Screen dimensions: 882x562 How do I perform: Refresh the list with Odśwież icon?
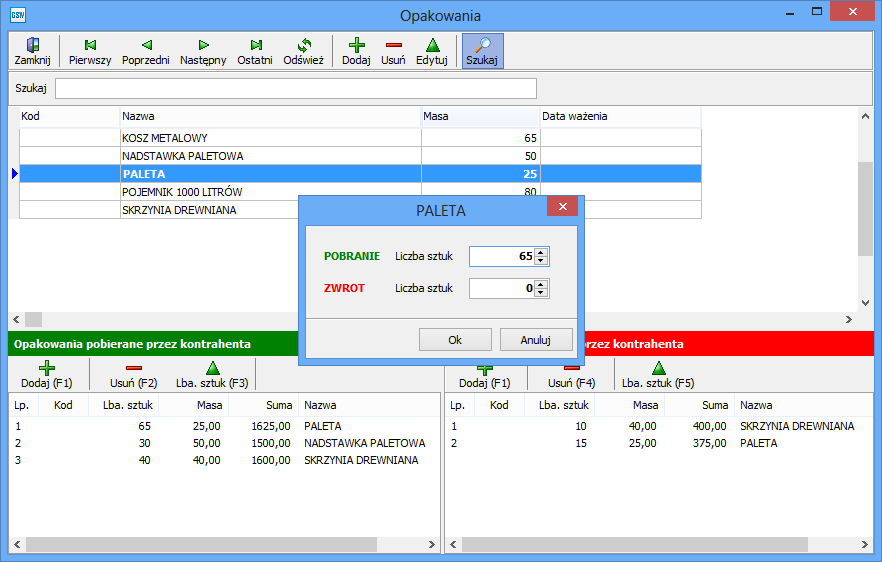coord(304,50)
